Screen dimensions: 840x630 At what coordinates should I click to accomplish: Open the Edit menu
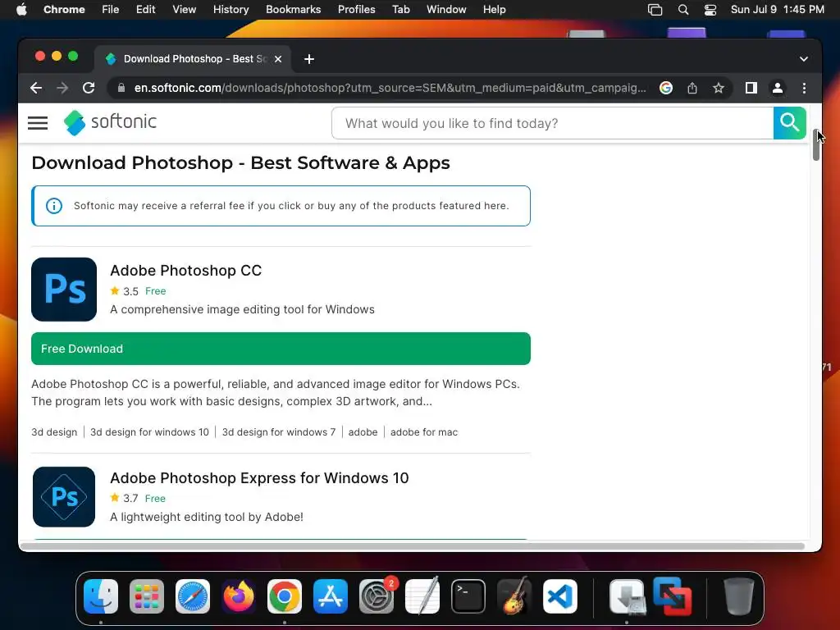pos(145,9)
